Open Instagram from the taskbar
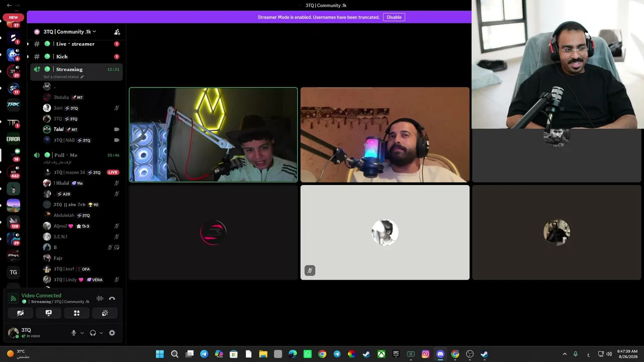The width and height of the screenshot is (644, 362). point(426,354)
